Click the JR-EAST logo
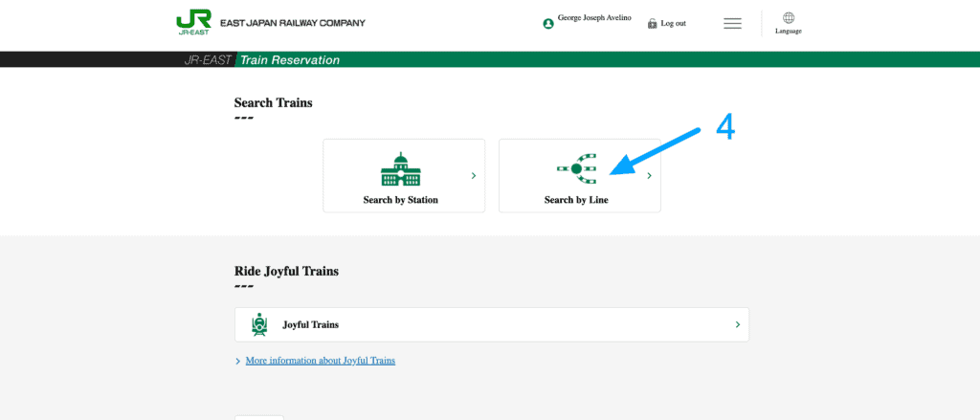Screen dimensions: 980x420 [x=193, y=23]
